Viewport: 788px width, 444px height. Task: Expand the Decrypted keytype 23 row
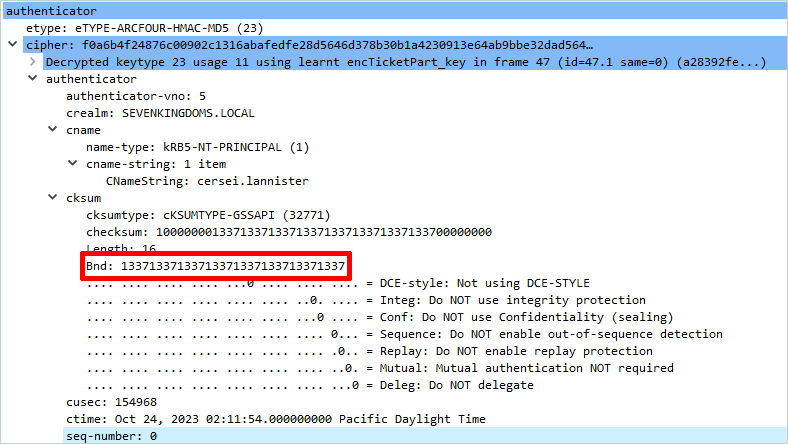pyautogui.click(x=33, y=61)
